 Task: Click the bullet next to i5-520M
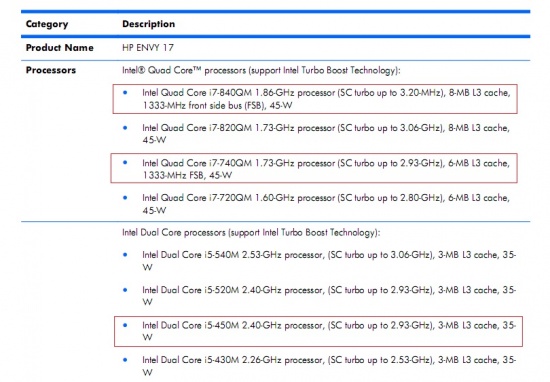coord(125,290)
